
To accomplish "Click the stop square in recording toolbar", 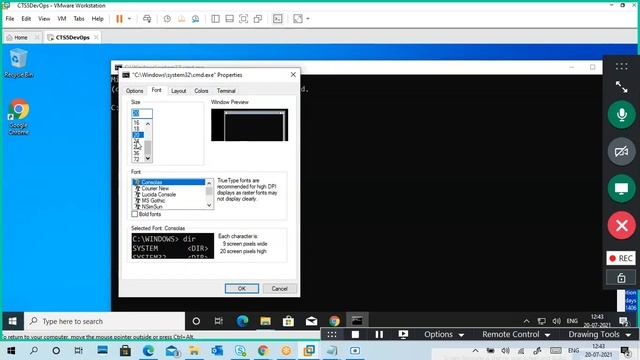I will (x=356, y=335).
